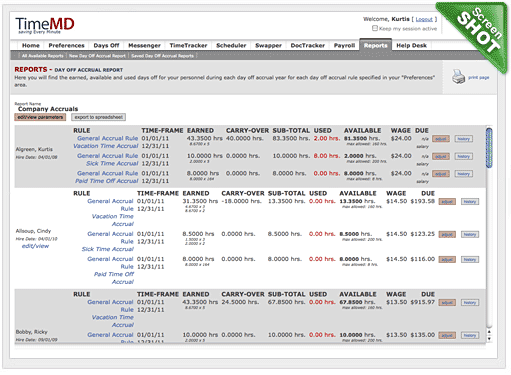Open New Day Off Accrual Report
Viewport: 511px width, 375px height.
tap(97, 56)
